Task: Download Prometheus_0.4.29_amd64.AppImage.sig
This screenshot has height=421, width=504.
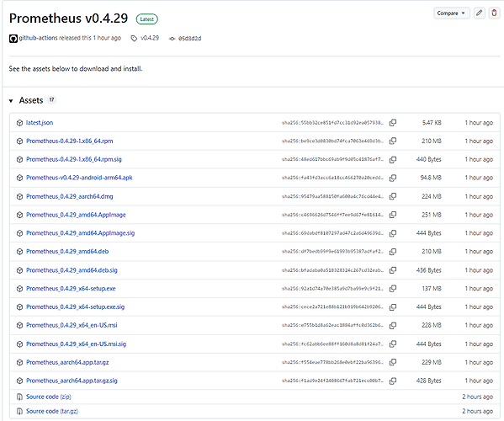Action: pyautogui.click(x=81, y=233)
